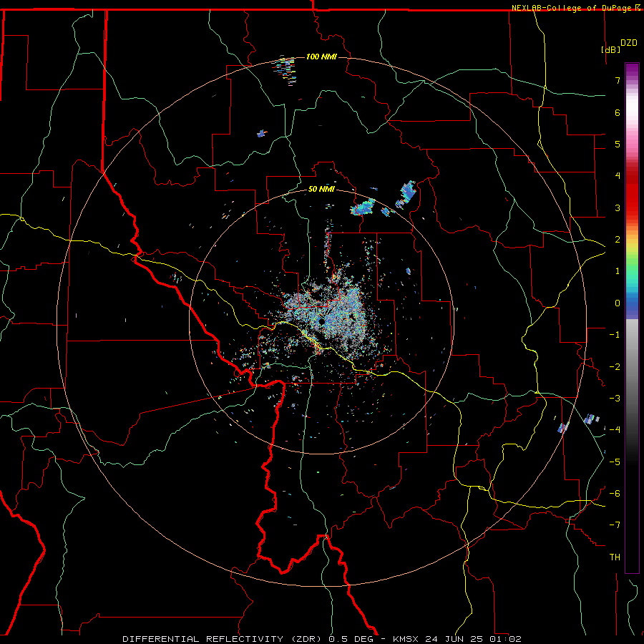Click the 7 value on color scale
644x644 pixels.
618,80
